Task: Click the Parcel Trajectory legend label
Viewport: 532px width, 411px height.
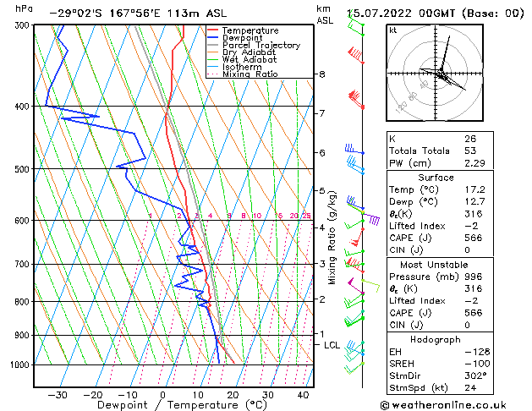Action: click(261, 45)
